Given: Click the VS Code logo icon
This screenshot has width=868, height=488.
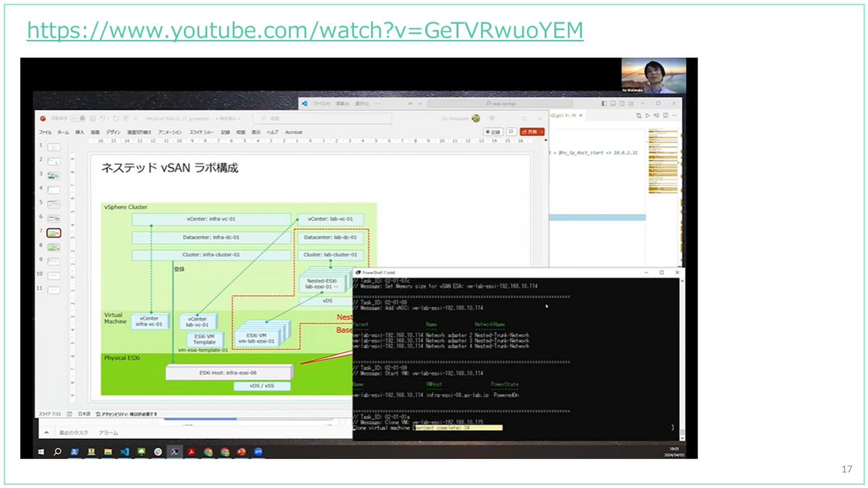Looking at the screenshot, I should point(304,103).
